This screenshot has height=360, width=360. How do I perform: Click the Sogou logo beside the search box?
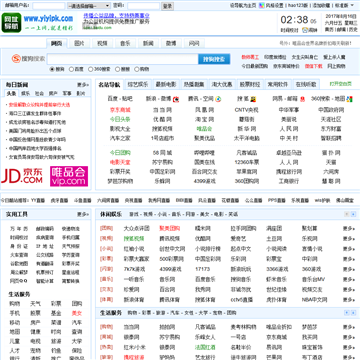16,59
